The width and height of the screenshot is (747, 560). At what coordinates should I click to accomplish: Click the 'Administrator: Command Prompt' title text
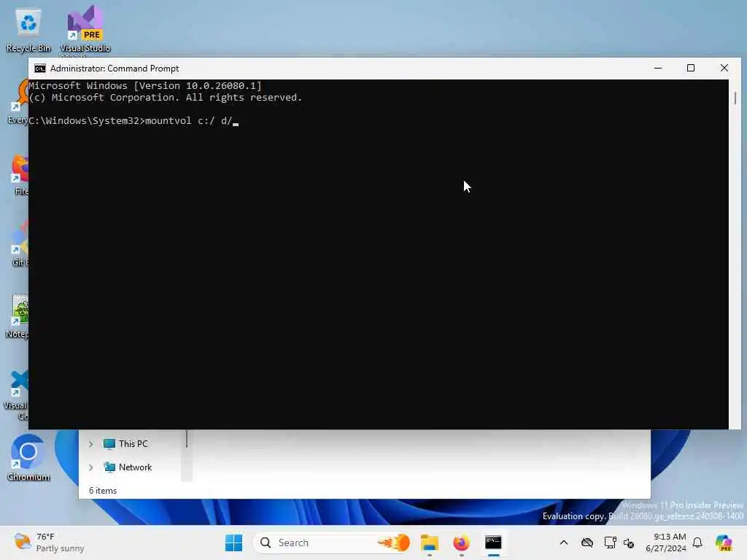115,69
